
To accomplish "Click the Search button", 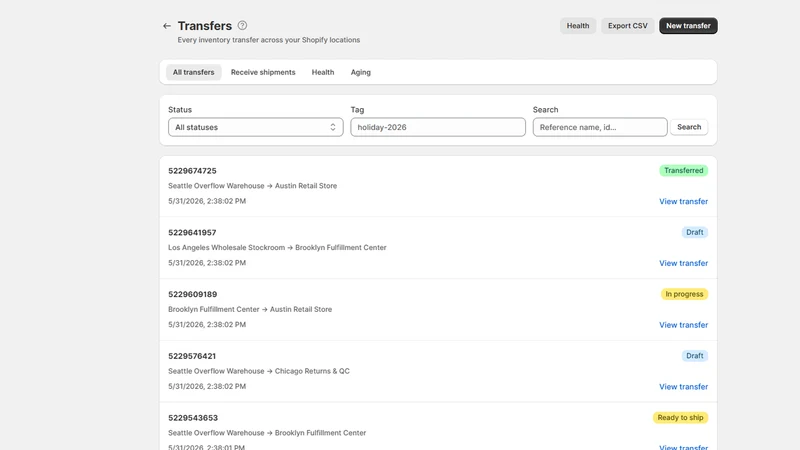I will [689, 127].
